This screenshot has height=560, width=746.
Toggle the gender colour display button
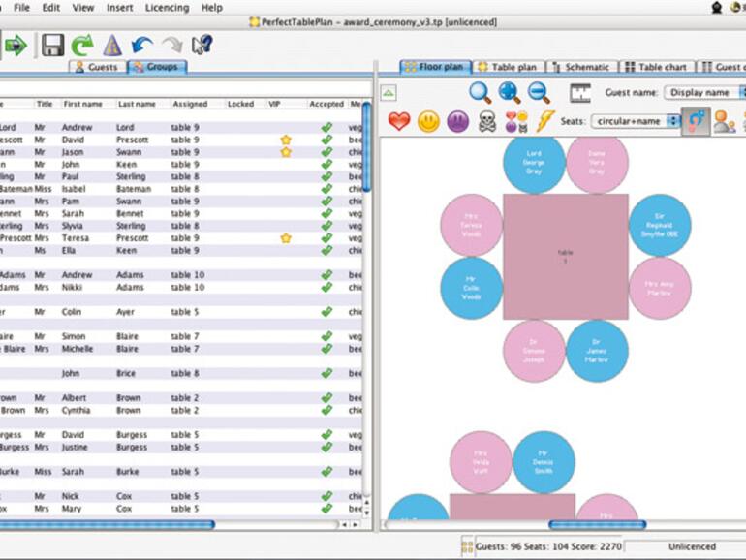pos(695,121)
